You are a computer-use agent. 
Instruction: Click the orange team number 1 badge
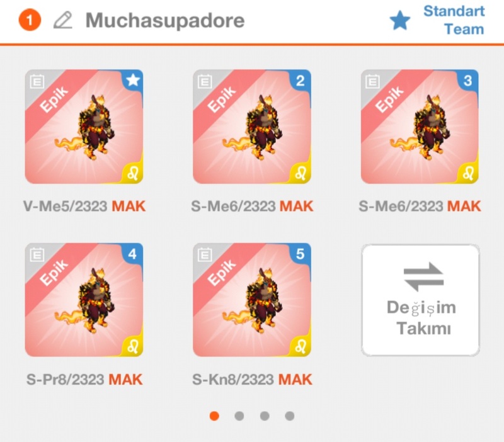click(x=30, y=20)
